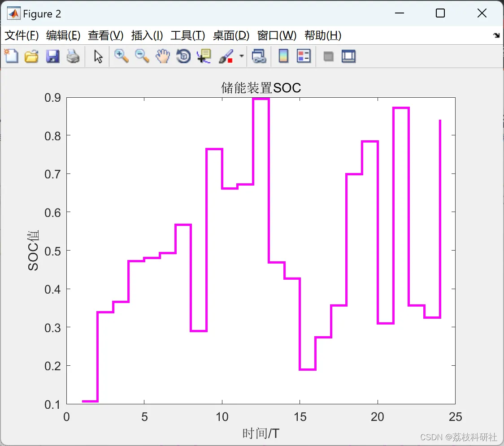The image size is (504, 446).
Task: Insert a colorbar from toolbar
Action: [283, 56]
